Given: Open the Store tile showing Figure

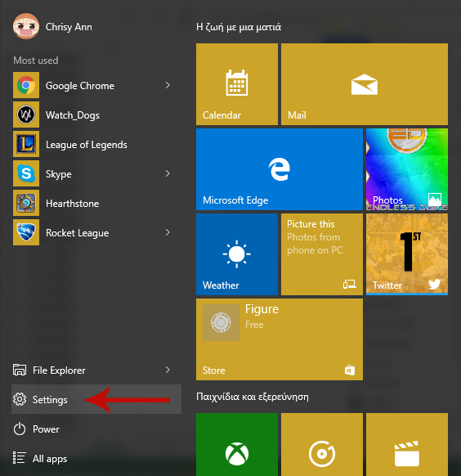Looking at the screenshot, I should tap(280, 339).
